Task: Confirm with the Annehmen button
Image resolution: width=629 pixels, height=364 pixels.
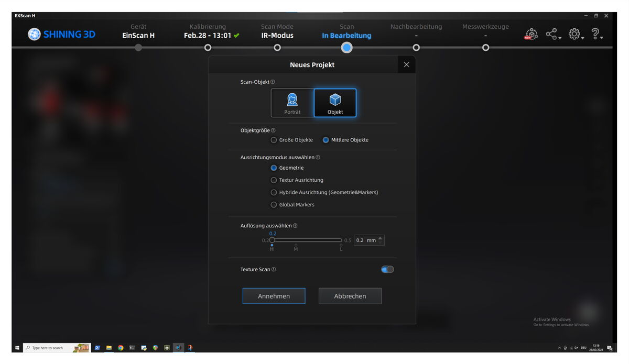Action: [x=274, y=296]
